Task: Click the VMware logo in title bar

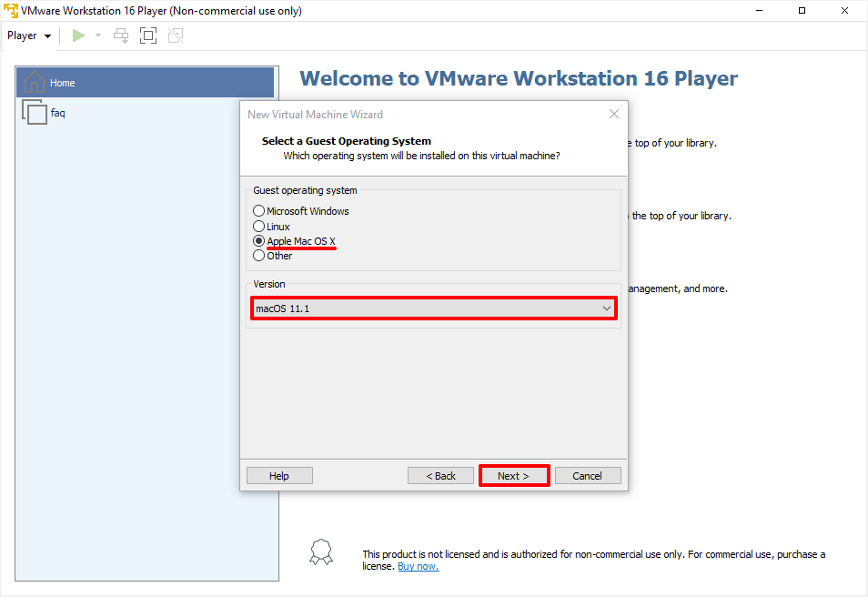Action: pyautogui.click(x=11, y=11)
